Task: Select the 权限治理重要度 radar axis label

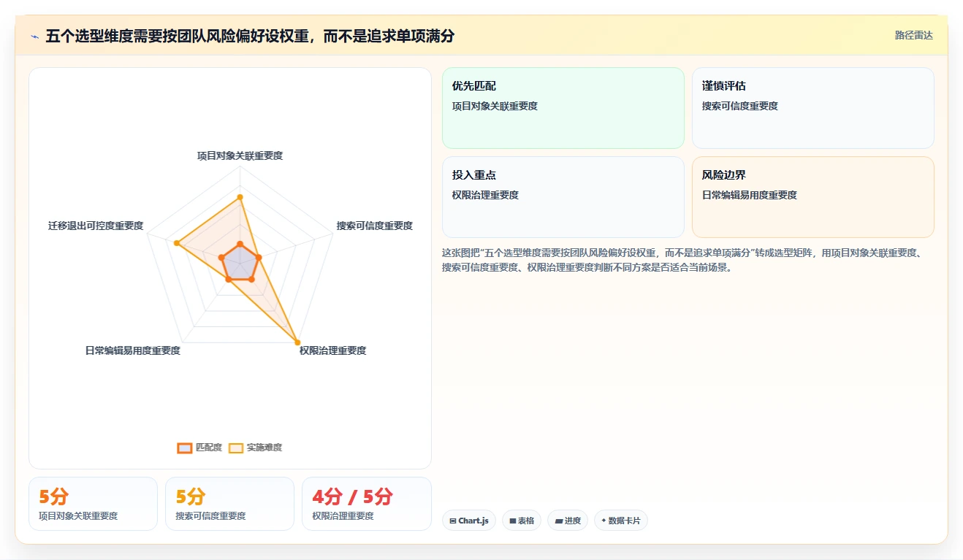Action: (332, 350)
